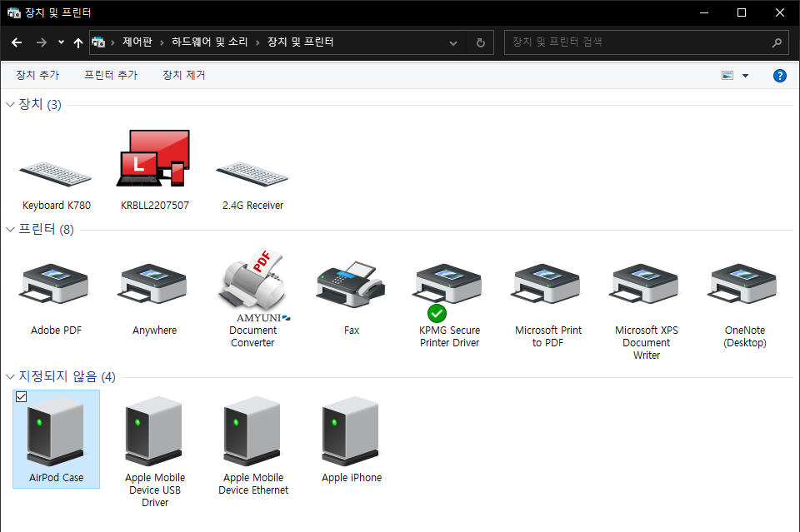Image resolution: width=800 pixels, height=532 pixels.
Task: Expand the chevron after 제어판
Action: click(x=162, y=42)
